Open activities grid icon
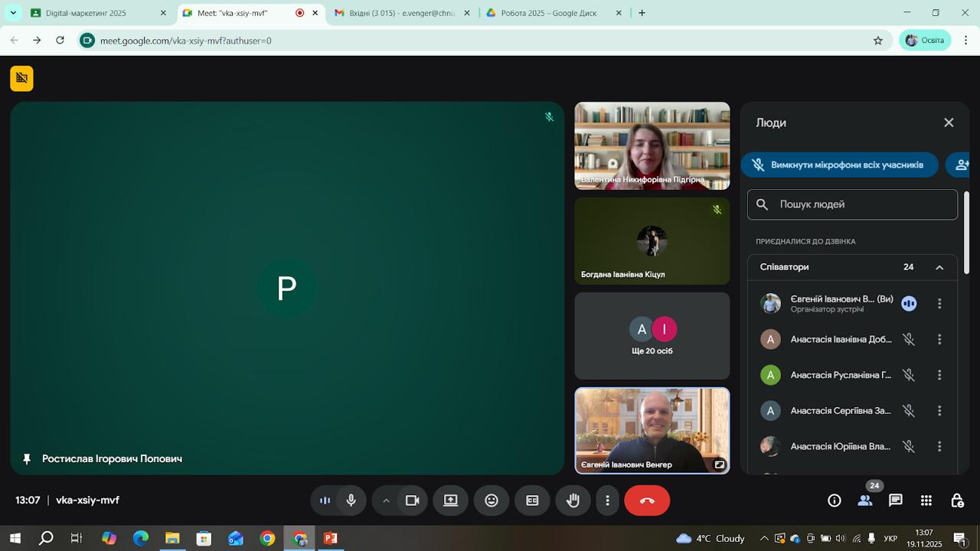Viewport: 980px width, 551px height. click(x=926, y=500)
